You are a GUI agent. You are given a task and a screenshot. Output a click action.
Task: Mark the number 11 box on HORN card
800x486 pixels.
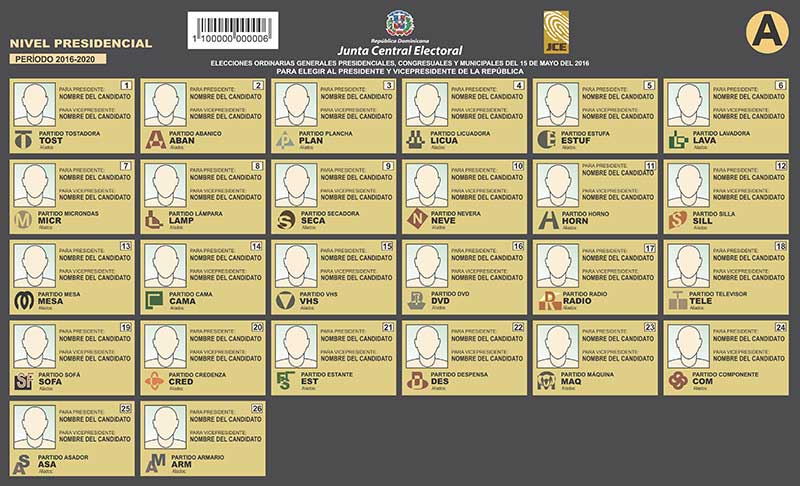[650, 166]
